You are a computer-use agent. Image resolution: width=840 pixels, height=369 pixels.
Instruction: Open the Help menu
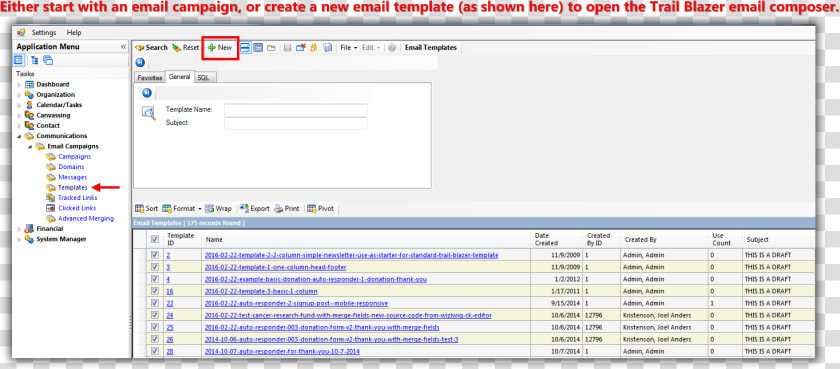74,33
